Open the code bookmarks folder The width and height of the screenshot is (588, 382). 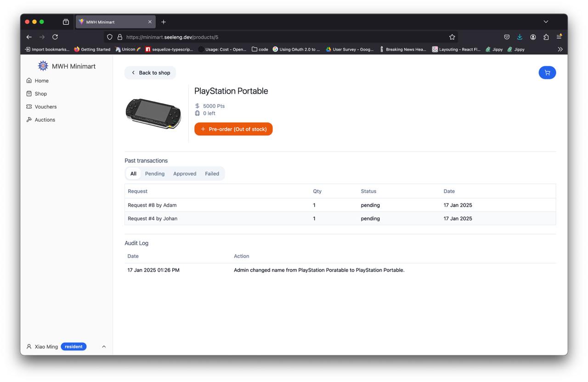pos(260,49)
